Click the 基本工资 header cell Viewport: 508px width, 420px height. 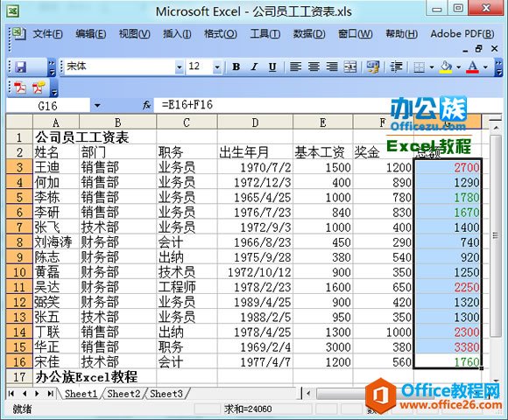(322, 152)
